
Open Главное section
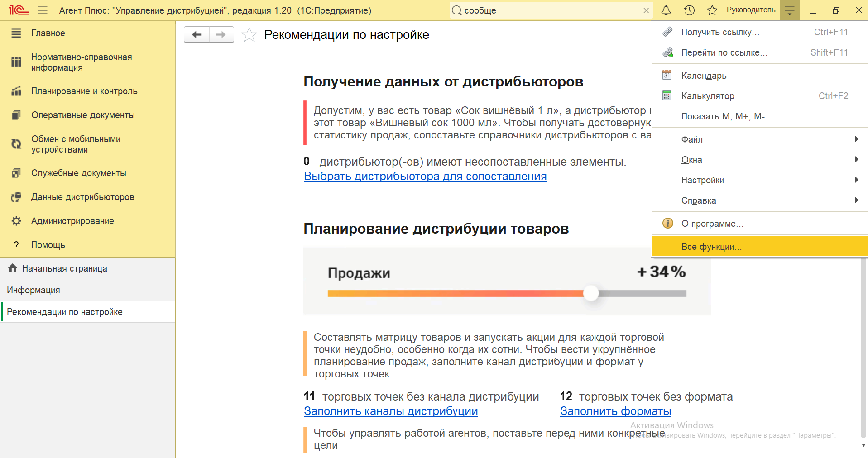(x=87, y=33)
